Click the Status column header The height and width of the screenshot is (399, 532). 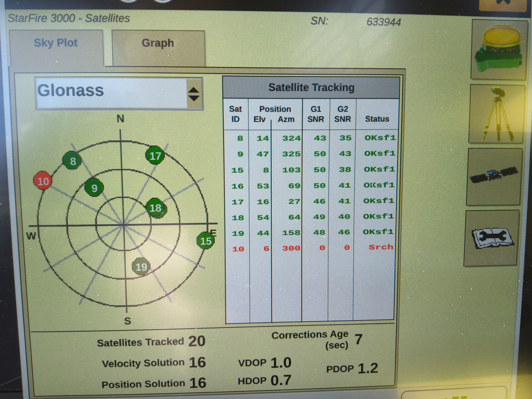[x=377, y=119]
